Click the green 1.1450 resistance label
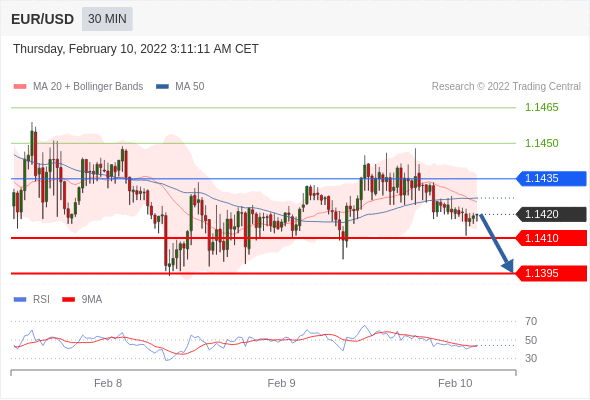The width and height of the screenshot is (590, 400). click(542, 143)
